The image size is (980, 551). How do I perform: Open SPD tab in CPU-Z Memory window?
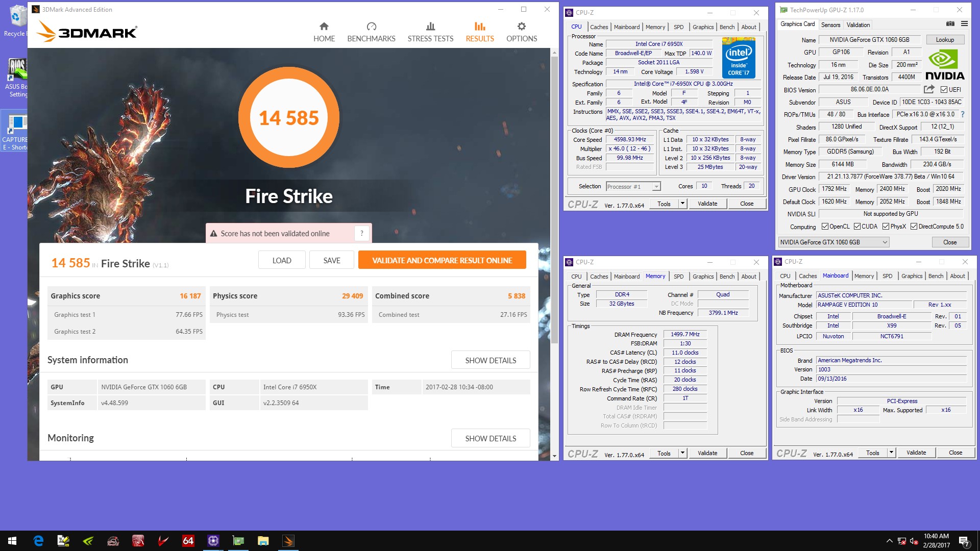(678, 277)
